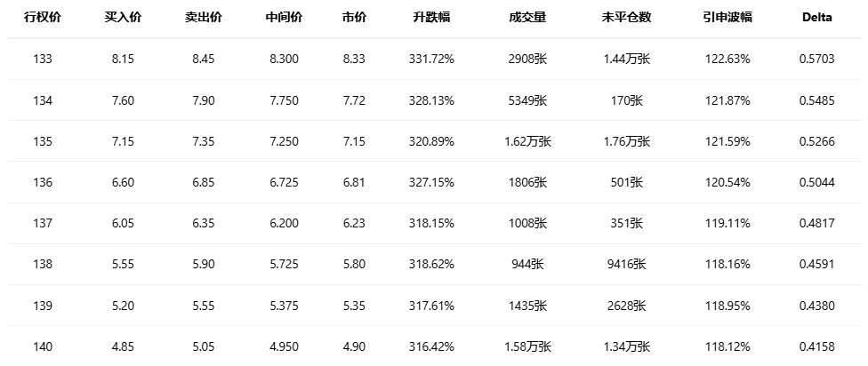Click the 6.23 market price cell
Screen dimensions: 868x366
354,224
